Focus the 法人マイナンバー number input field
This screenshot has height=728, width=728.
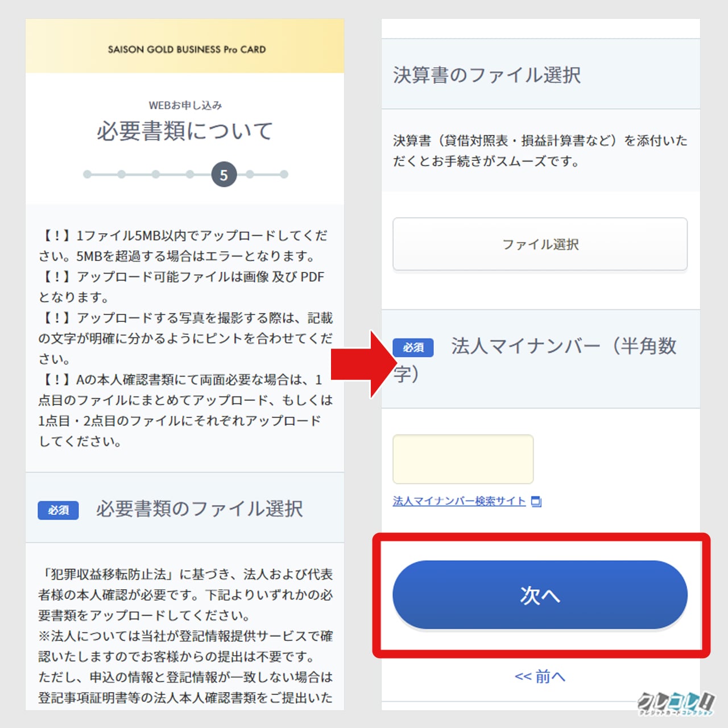click(463, 459)
